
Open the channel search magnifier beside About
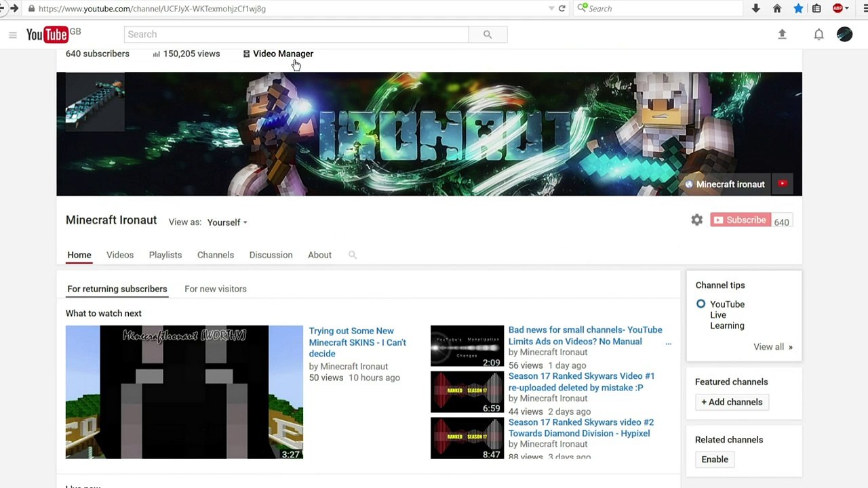[x=353, y=255]
